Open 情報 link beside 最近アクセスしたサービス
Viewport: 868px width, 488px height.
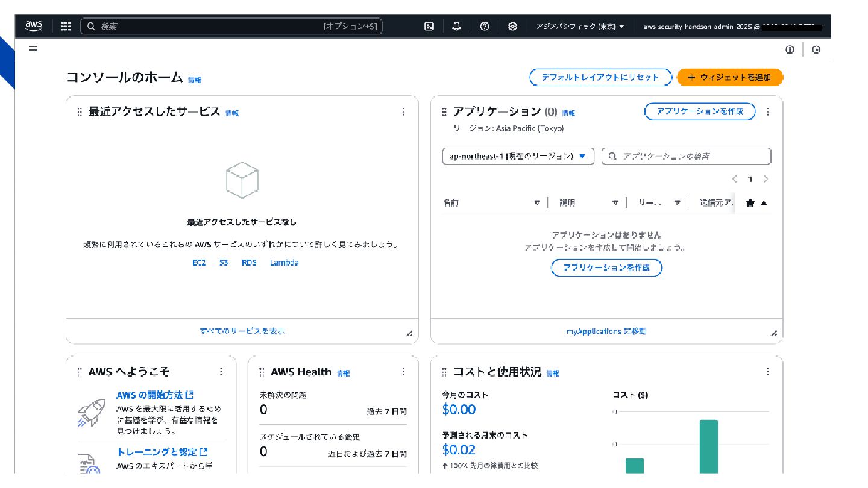(x=231, y=113)
